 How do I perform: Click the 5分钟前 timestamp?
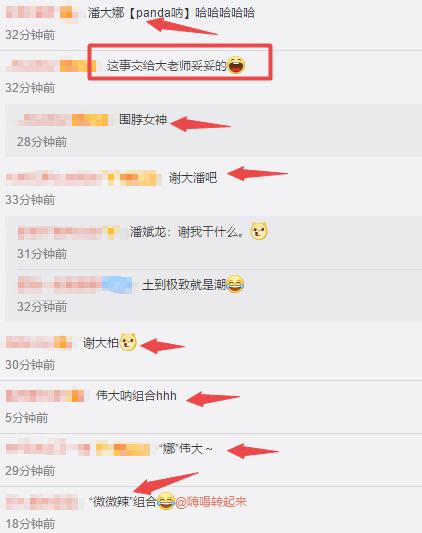pos(27,418)
